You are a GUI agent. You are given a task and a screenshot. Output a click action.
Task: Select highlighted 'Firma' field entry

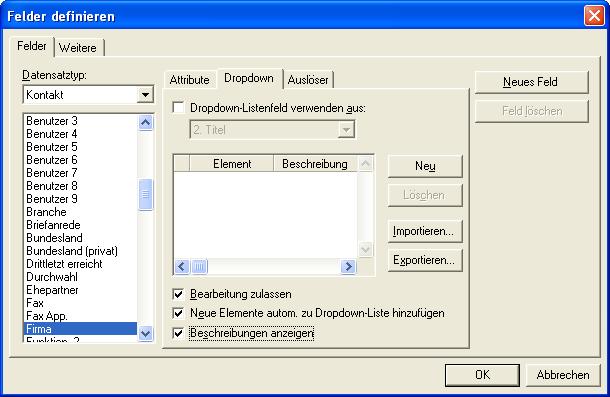[80, 329]
